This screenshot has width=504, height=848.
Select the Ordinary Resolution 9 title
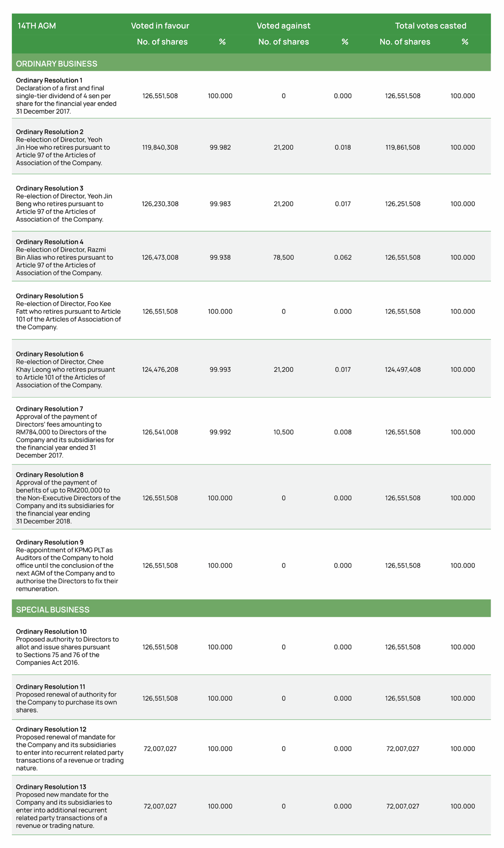[x=50, y=542]
